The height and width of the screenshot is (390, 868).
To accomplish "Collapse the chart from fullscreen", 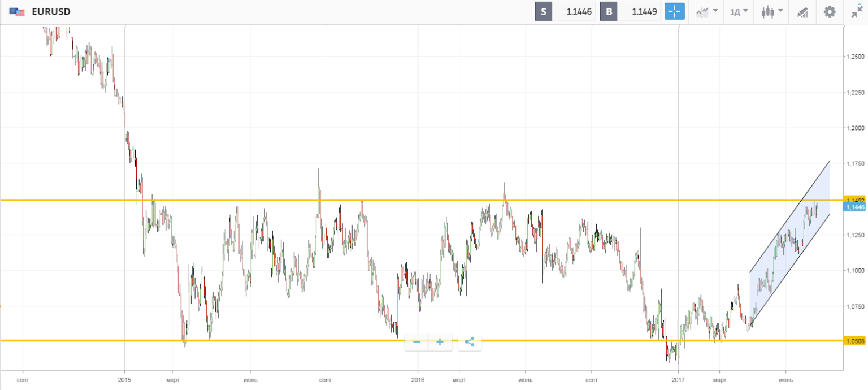I will point(857,11).
